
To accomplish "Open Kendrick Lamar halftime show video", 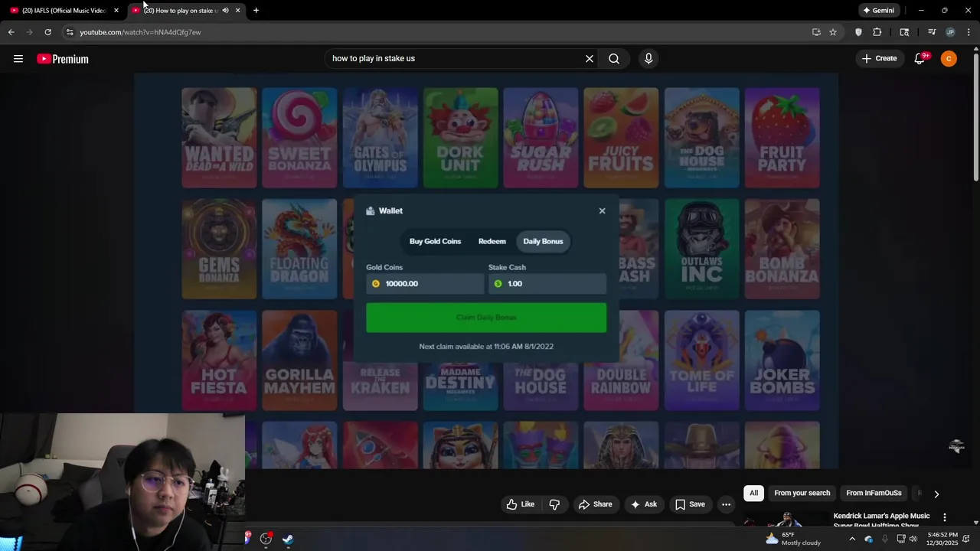I will coord(881,520).
